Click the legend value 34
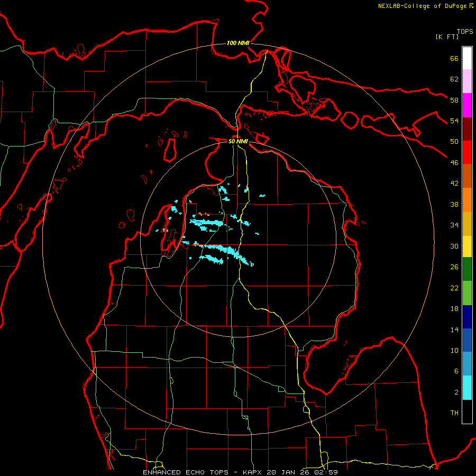Image resolution: width=476 pixels, height=476 pixels. click(454, 225)
